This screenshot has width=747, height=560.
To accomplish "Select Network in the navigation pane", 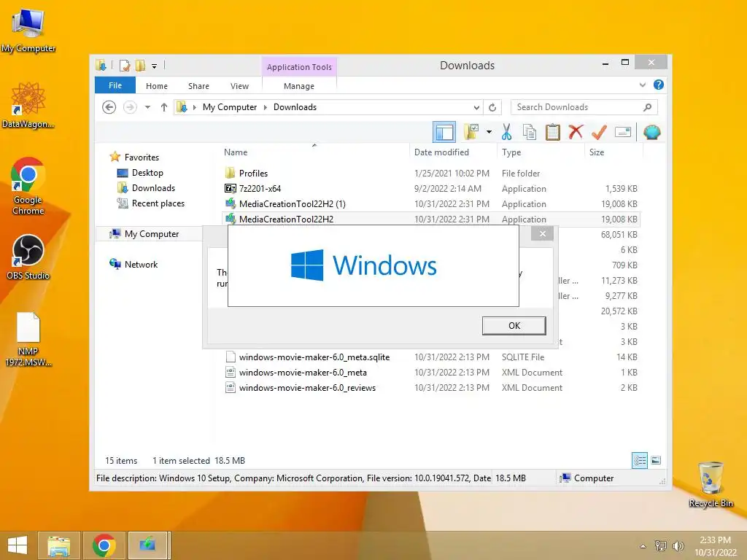I will point(141,264).
